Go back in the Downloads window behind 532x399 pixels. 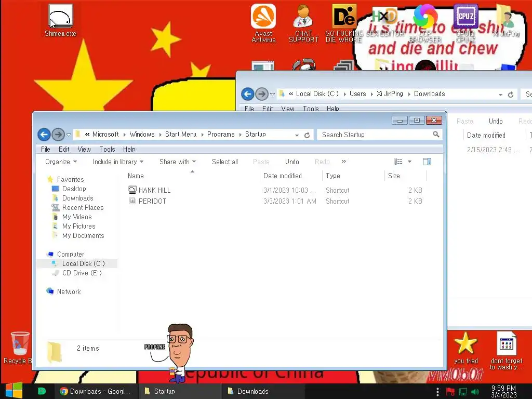[248, 94]
